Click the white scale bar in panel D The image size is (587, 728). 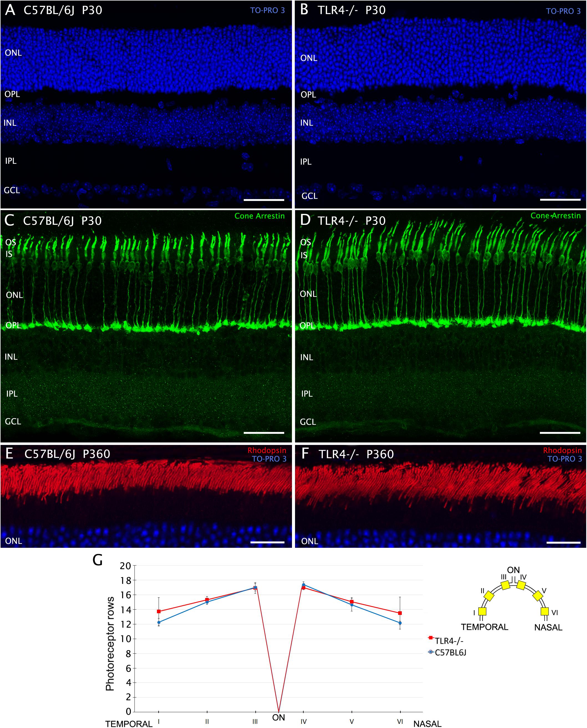(x=560, y=432)
